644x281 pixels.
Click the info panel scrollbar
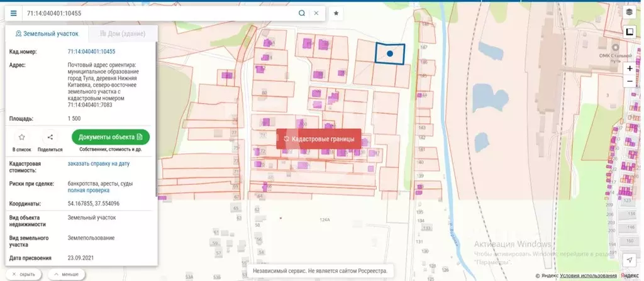click(x=156, y=119)
